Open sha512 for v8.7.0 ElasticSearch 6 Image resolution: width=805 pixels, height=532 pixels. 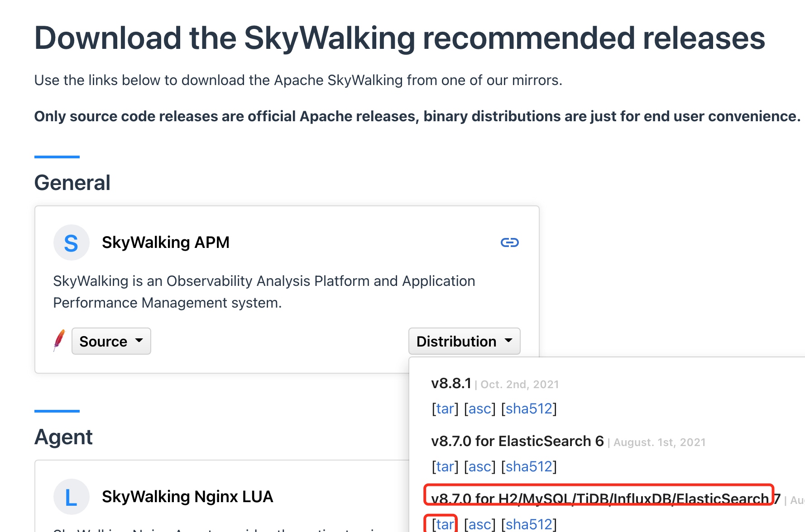tap(529, 466)
